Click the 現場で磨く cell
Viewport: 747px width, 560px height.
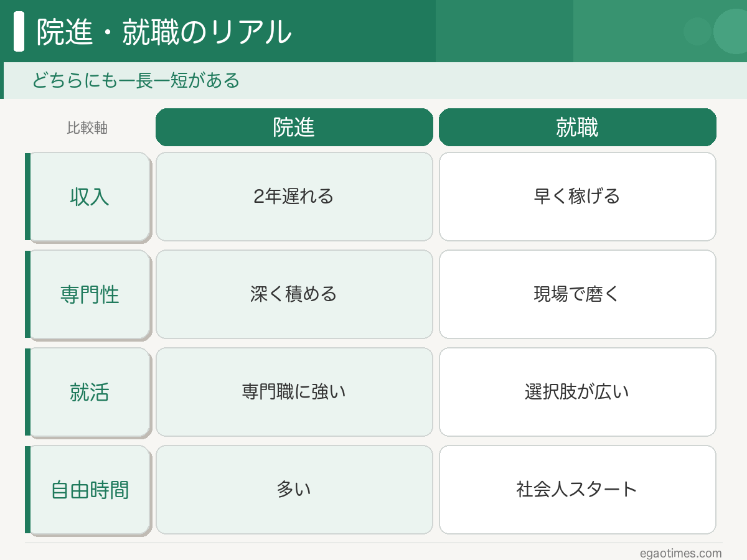tap(577, 294)
